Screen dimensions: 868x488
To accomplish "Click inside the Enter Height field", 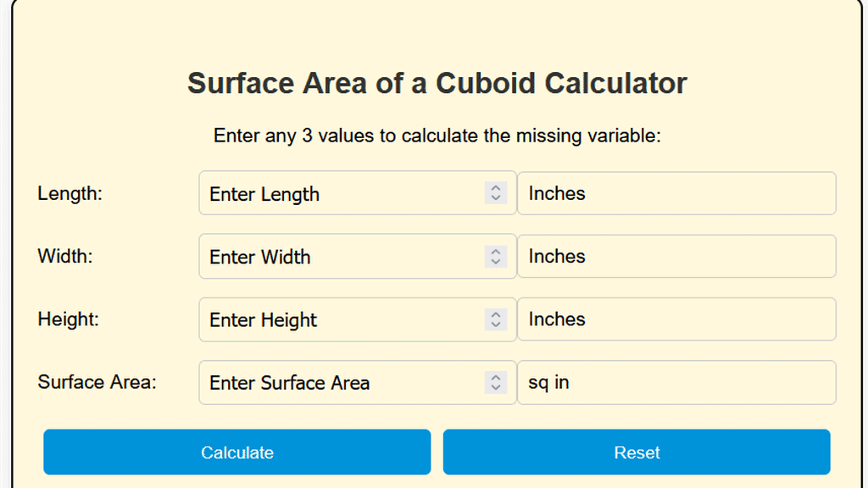I will click(x=339, y=319).
